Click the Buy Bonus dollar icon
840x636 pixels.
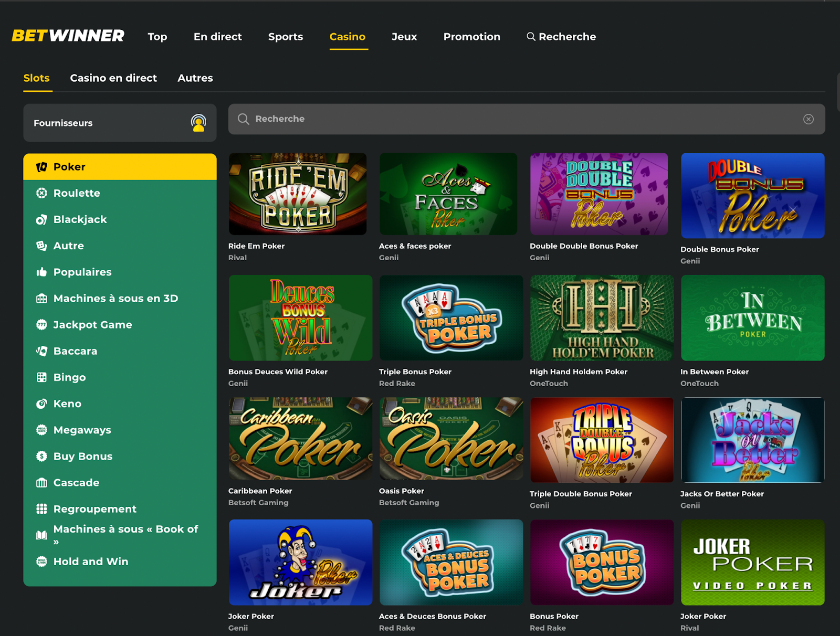(x=41, y=456)
